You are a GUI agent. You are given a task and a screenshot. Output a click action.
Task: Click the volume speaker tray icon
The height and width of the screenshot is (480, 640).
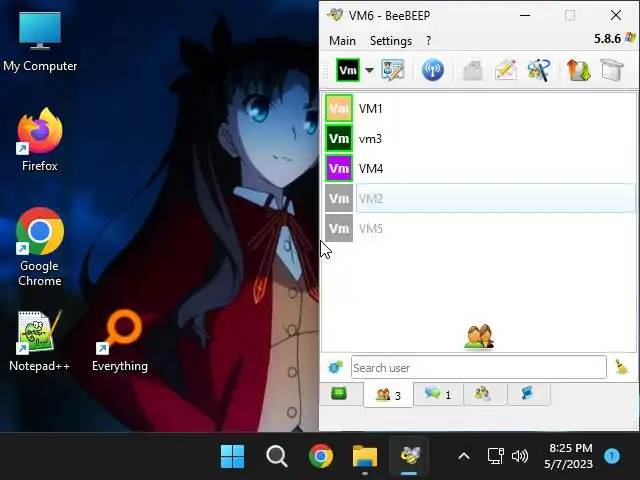[520, 456]
